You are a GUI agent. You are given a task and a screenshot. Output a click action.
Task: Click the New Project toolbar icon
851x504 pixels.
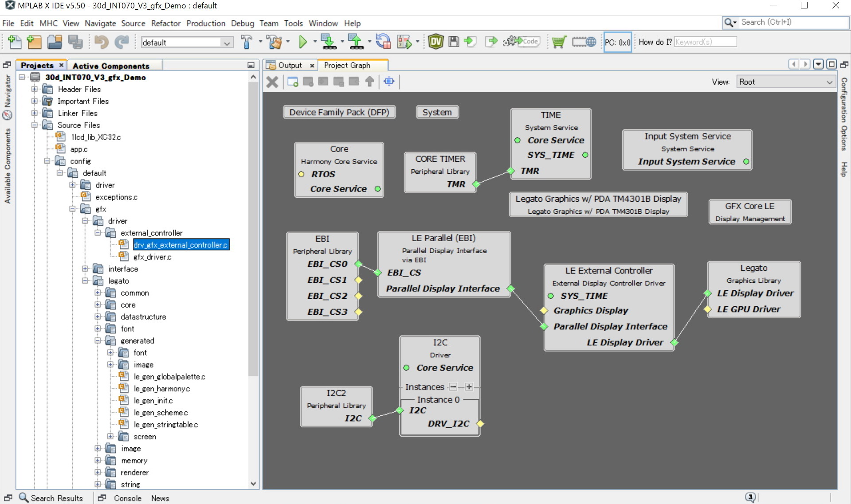click(x=34, y=42)
